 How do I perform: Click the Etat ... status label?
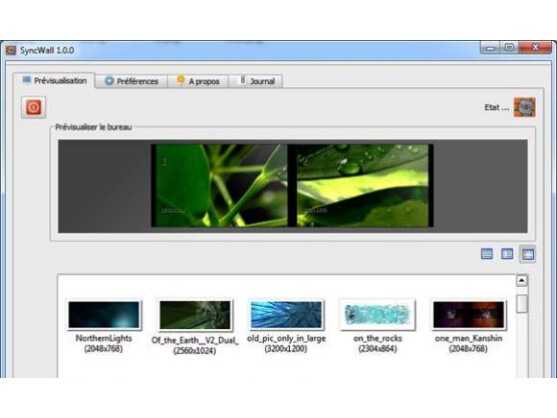497,107
